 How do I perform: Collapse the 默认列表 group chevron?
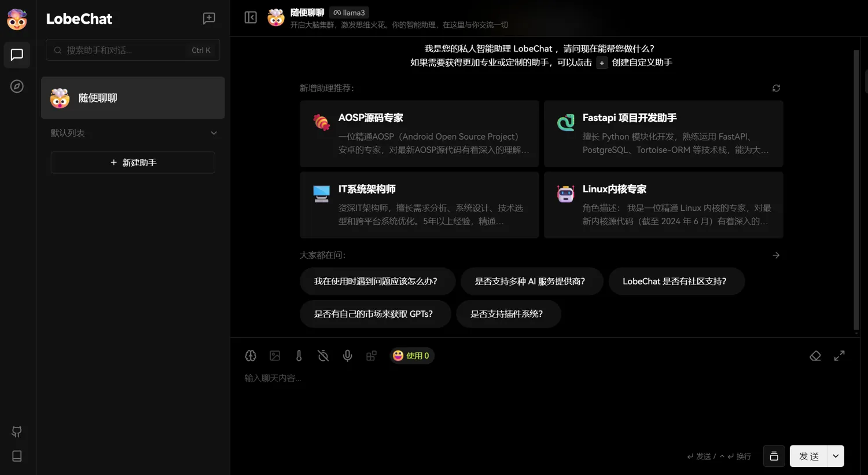[x=214, y=133]
